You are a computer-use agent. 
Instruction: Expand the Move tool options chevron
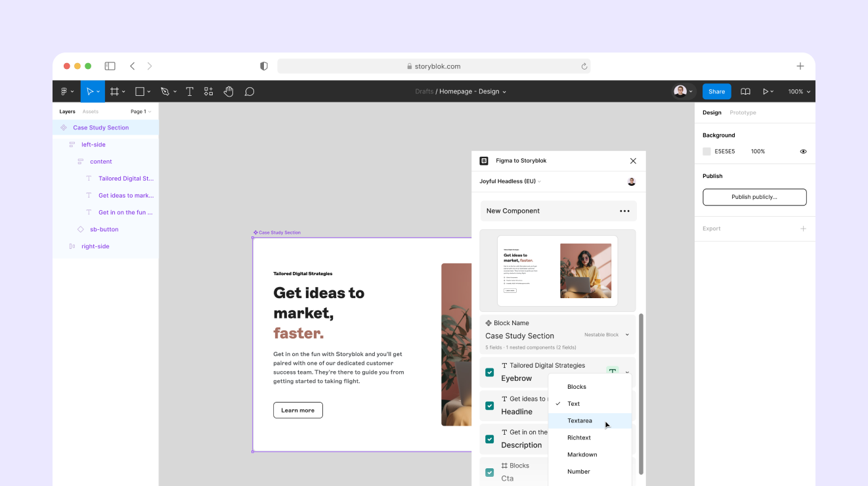click(x=98, y=92)
